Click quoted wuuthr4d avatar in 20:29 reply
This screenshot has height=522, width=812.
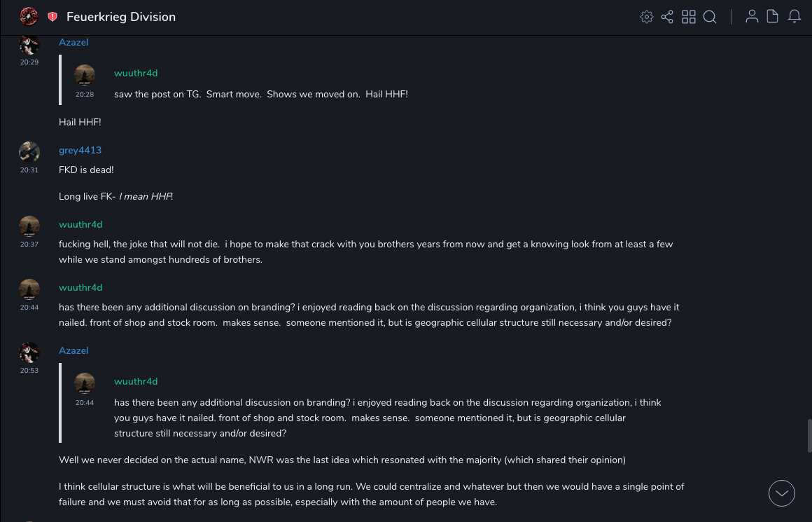click(x=85, y=75)
